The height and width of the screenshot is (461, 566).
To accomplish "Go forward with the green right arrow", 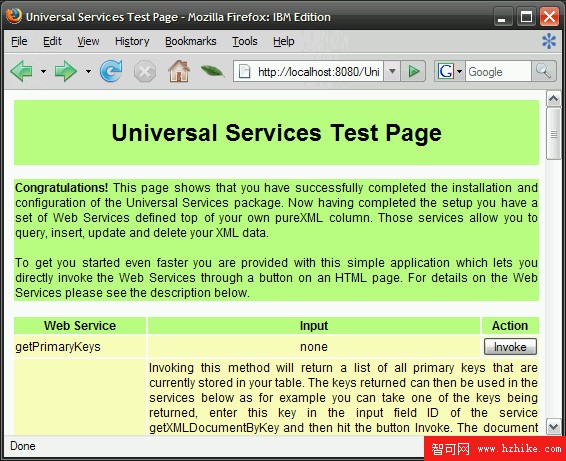I will click(65, 71).
